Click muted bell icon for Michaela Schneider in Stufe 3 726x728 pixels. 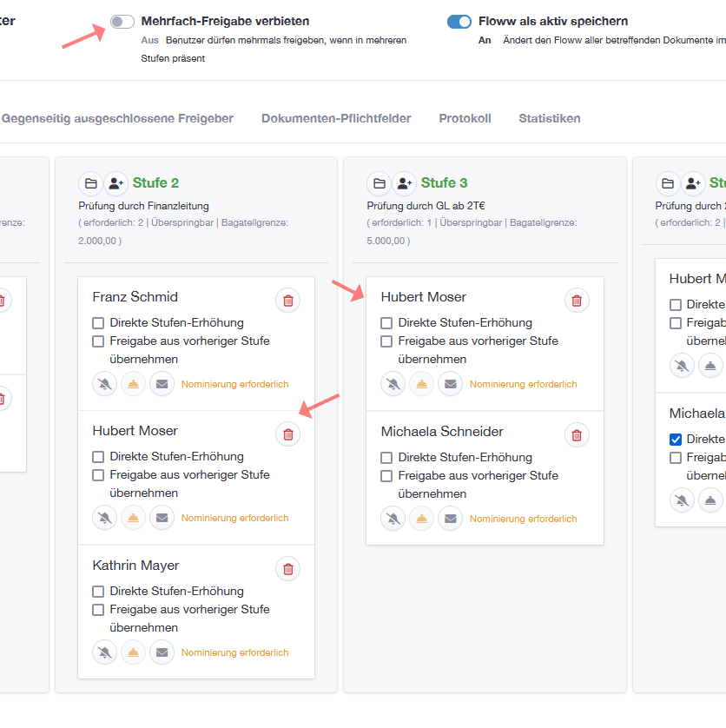[393, 519]
